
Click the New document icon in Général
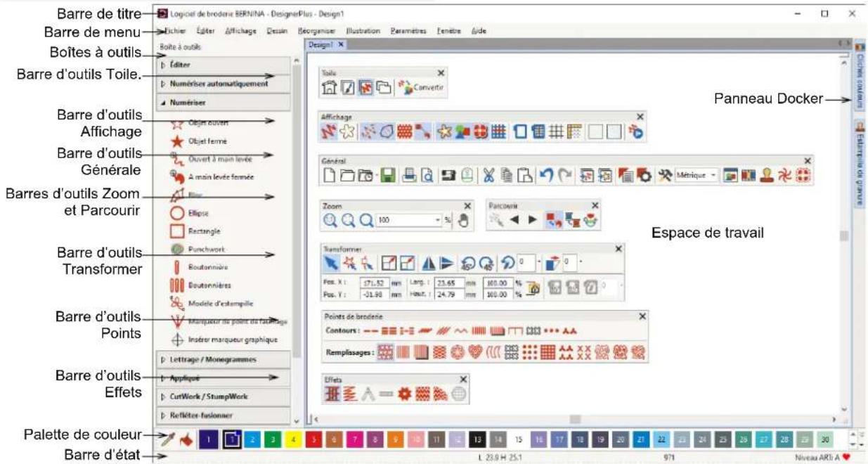330,176
